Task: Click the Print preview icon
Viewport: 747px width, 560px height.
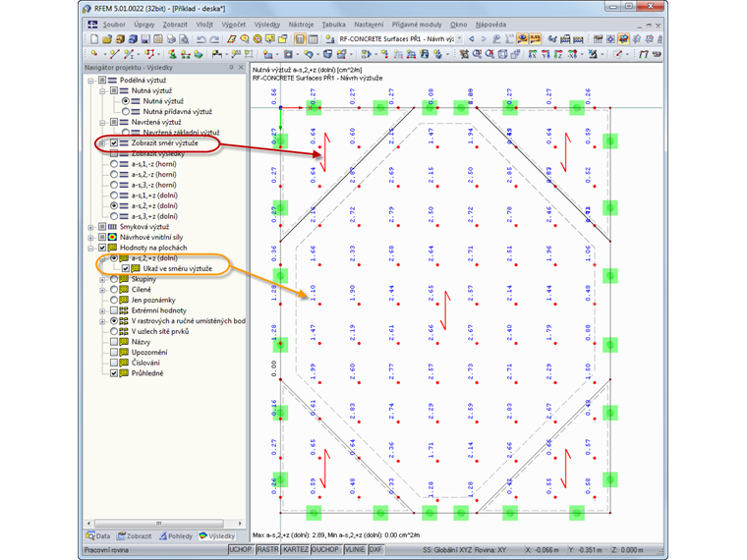Action: pos(184,39)
